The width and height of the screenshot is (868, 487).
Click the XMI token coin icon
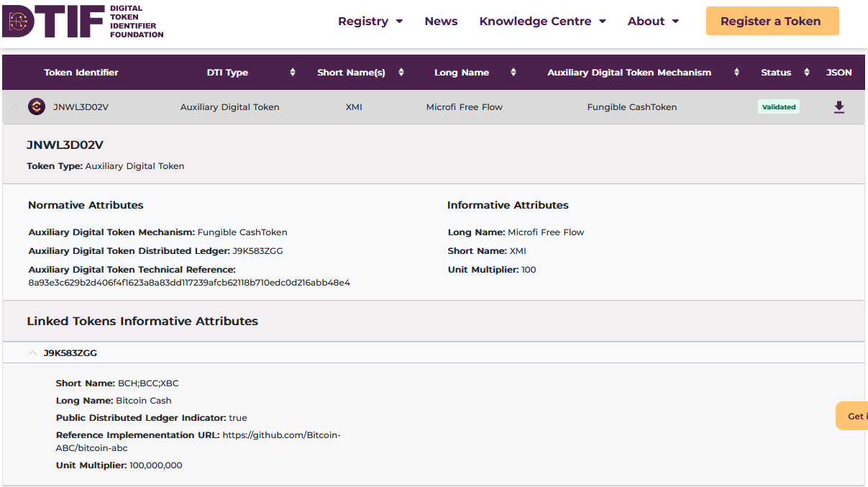tap(37, 107)
